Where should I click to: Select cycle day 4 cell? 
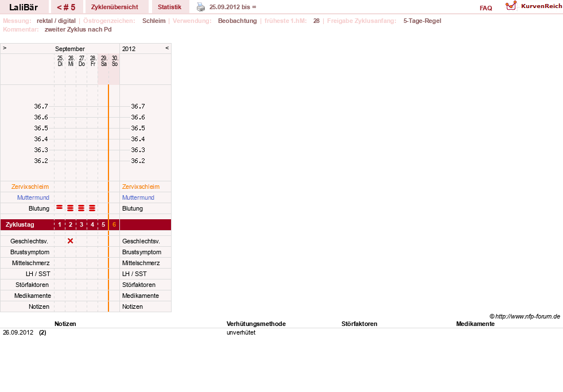(x=92, y=225)
